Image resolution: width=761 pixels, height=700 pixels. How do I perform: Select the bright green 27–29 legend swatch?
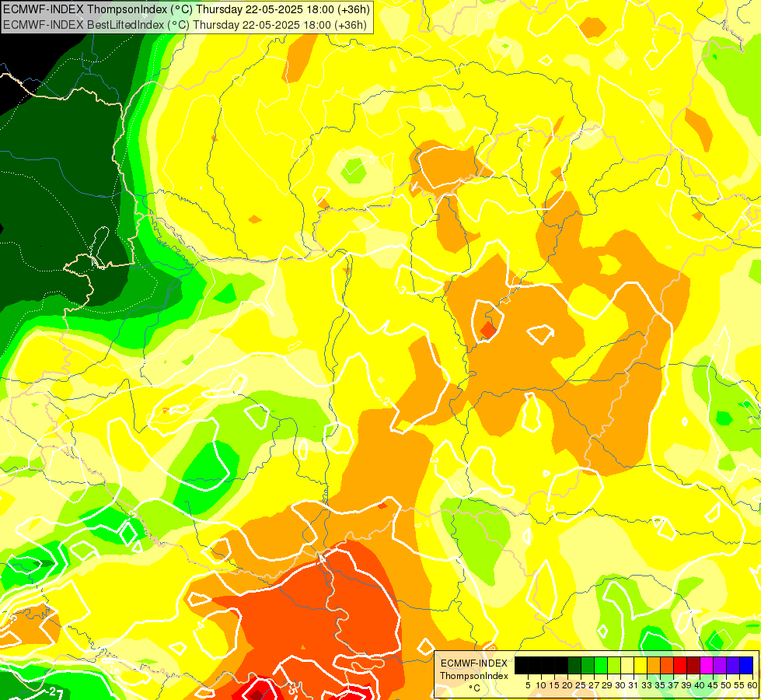coord(601,666)
